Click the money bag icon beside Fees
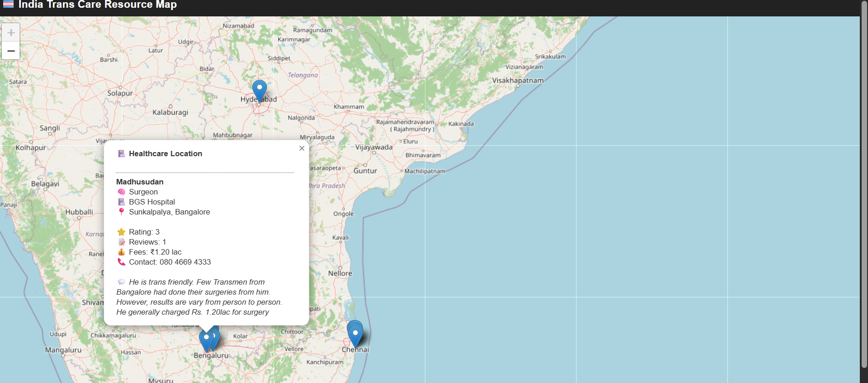The width and height of the screenshot is (868, 383). [x=121, y=252]
